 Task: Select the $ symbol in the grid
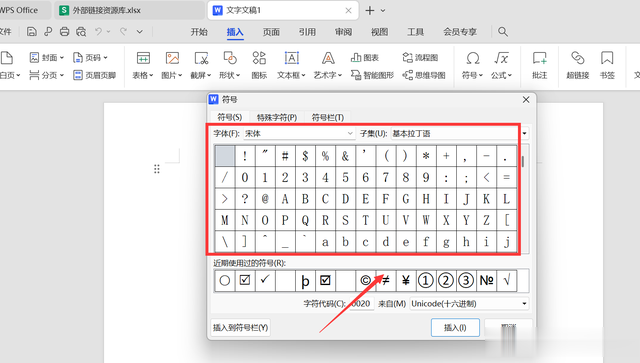tap(305, 156)
